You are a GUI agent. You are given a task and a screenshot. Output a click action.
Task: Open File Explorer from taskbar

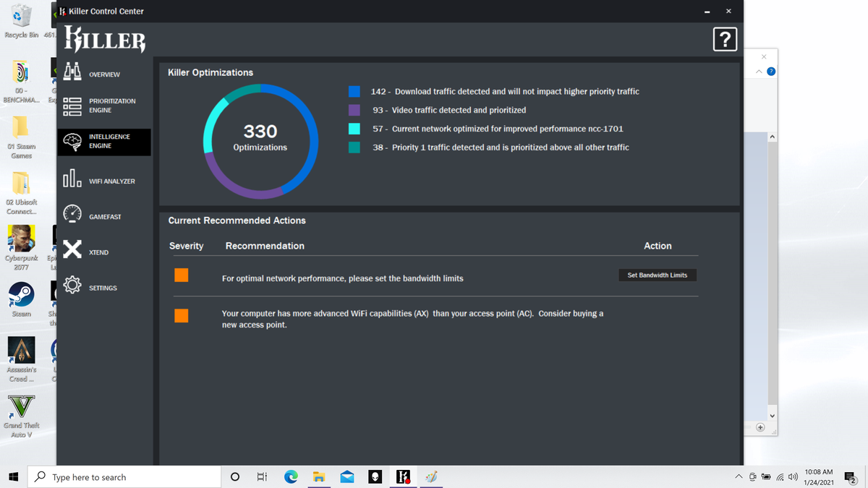pos(319,476)
